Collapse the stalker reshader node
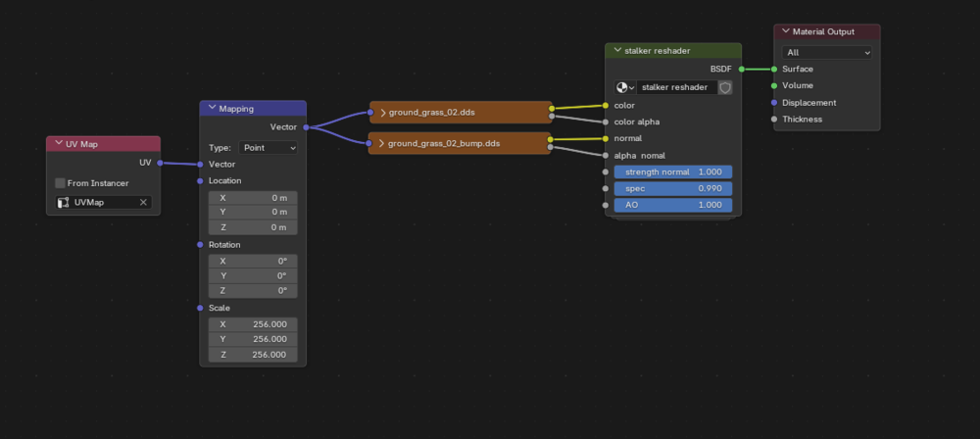This screenshot has width=980, height=439. (617, 51)
